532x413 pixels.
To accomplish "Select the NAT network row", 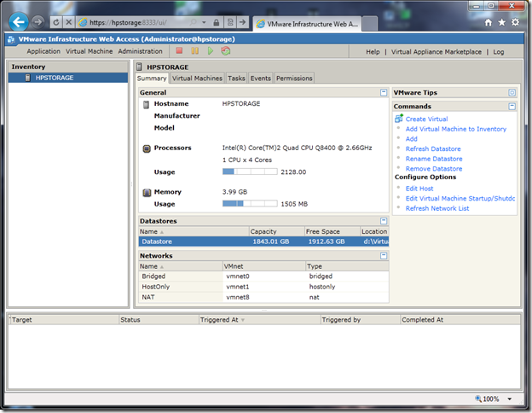I will (x=263, y=297).
